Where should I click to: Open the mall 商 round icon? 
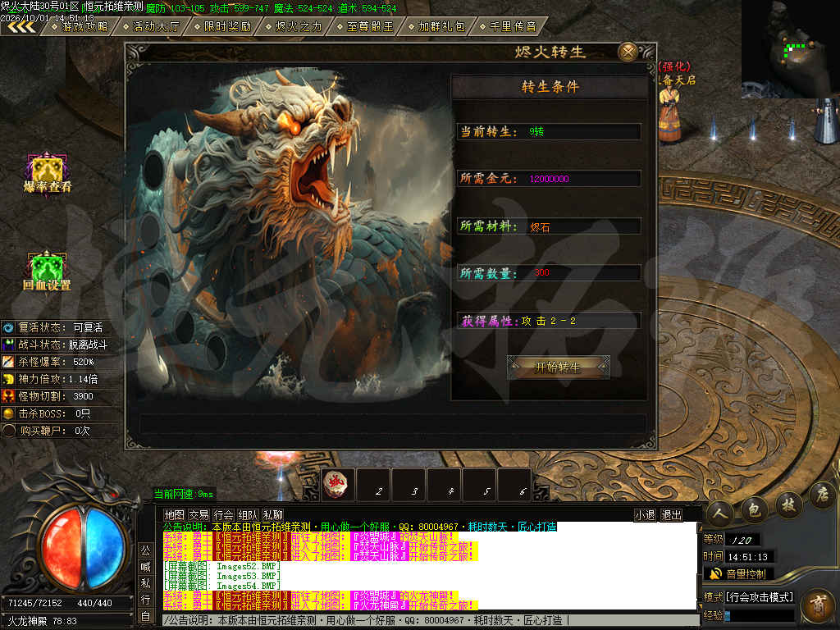coord(819,605)
